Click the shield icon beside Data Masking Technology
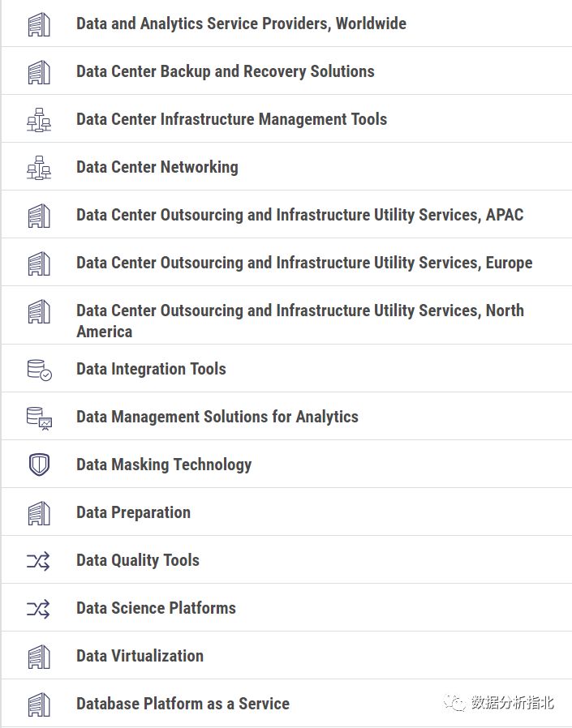This screenshot has height=728, width=572. (x=39, y=465)
